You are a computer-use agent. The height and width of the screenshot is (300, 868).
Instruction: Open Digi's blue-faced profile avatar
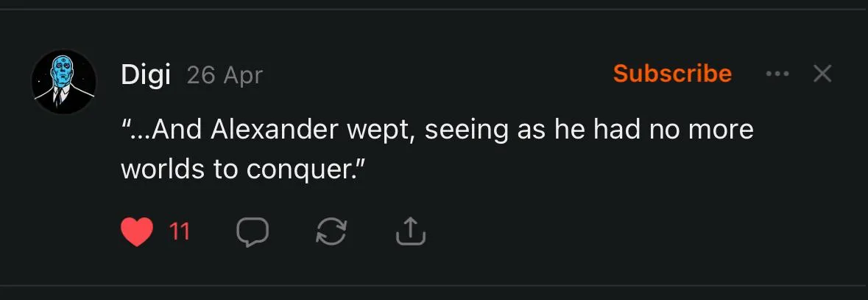[63, 82]
